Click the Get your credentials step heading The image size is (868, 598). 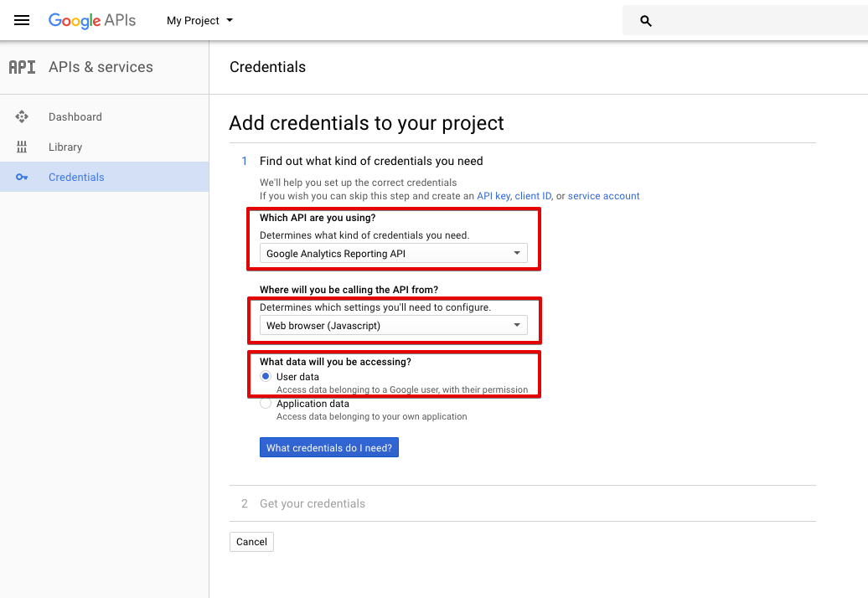tap(313, 503)
